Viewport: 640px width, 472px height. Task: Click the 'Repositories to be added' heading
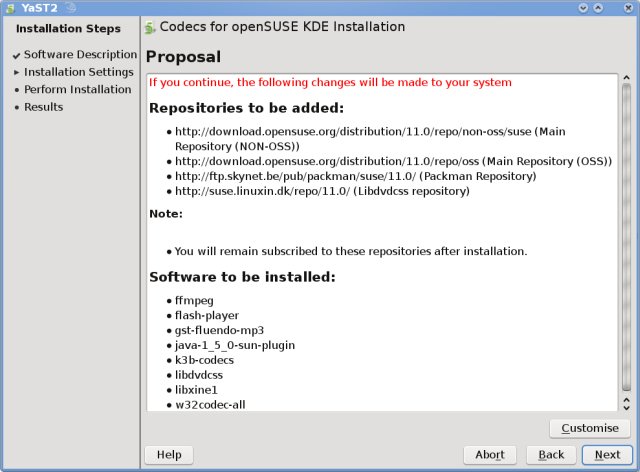pos(247,108)
